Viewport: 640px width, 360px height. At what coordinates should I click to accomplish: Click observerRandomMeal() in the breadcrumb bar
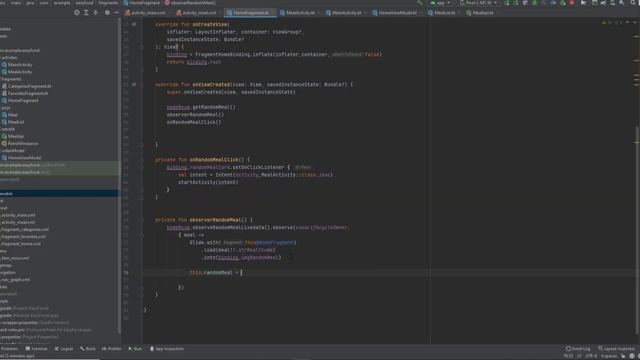[190, 3]
